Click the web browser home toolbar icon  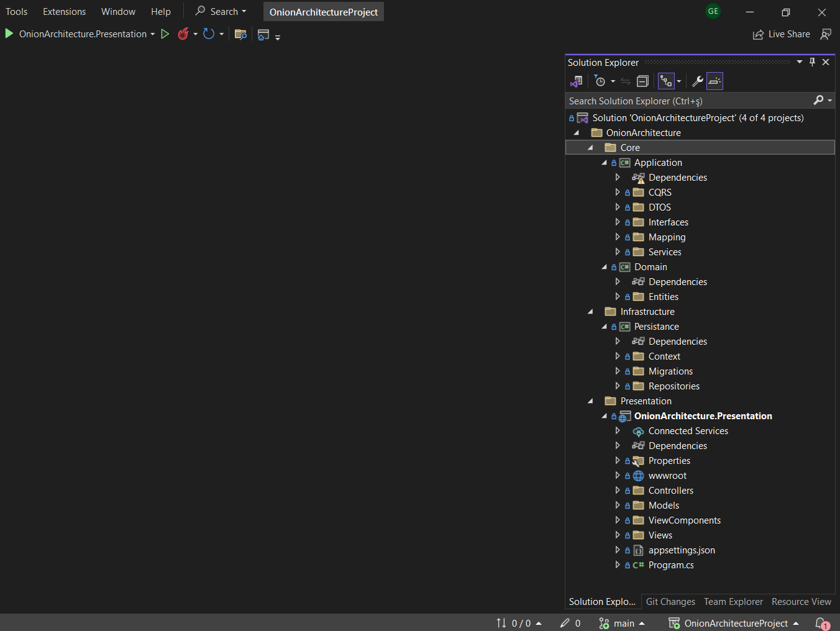(x=263, y=34)
